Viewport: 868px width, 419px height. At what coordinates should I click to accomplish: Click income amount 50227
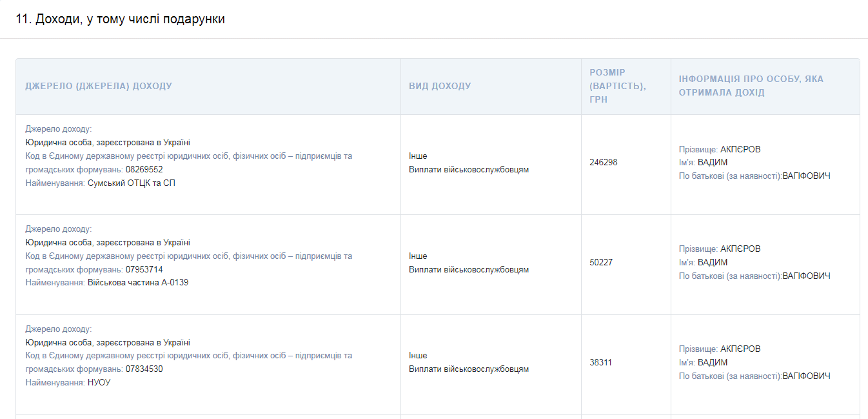click(601, 263)
